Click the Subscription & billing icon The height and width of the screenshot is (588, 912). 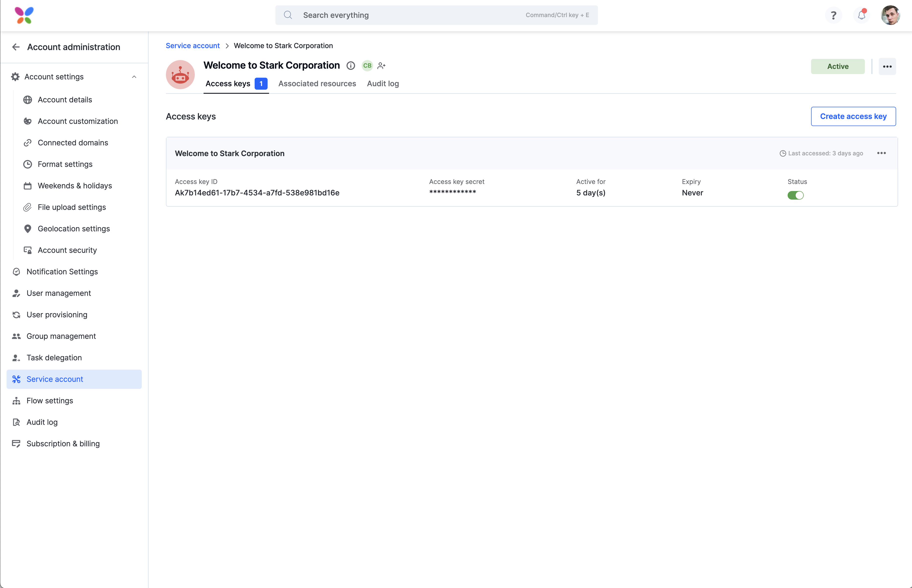[16, 444]
